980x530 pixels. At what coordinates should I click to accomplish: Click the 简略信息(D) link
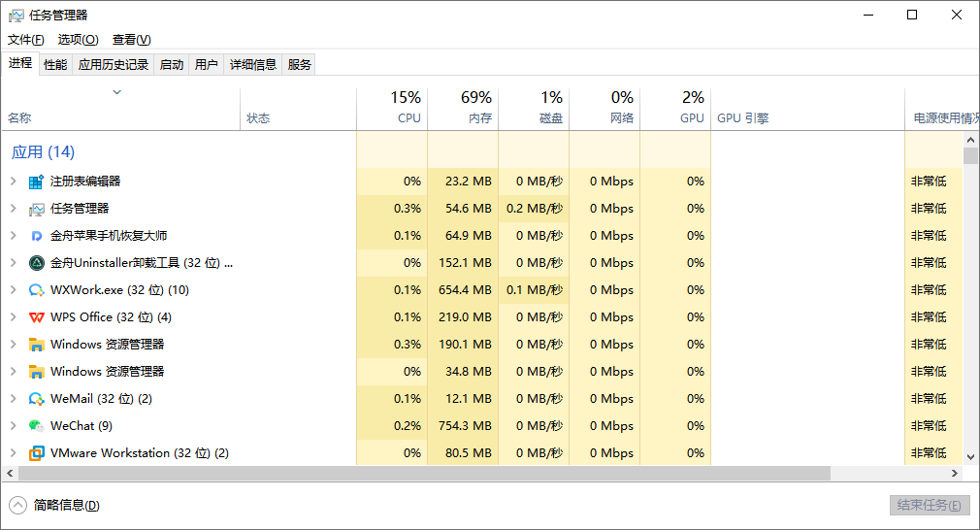click(66, 505)
